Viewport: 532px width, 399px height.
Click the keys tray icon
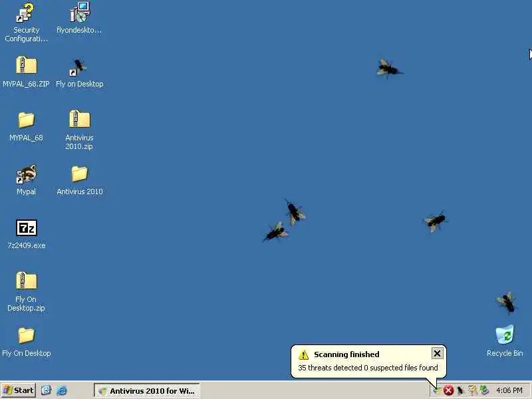[472, 390]
